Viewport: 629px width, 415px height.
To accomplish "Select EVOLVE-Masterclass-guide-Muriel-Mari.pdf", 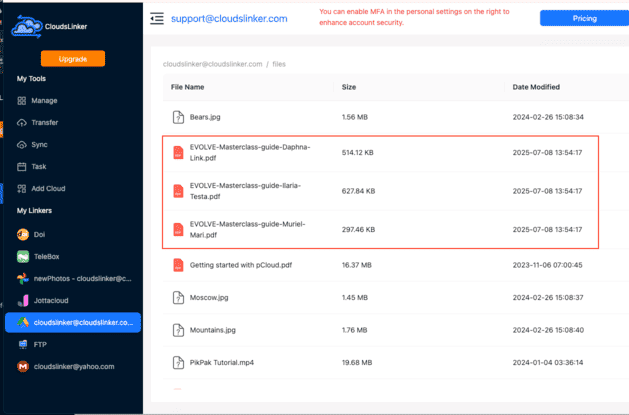I will click(247, 229).
